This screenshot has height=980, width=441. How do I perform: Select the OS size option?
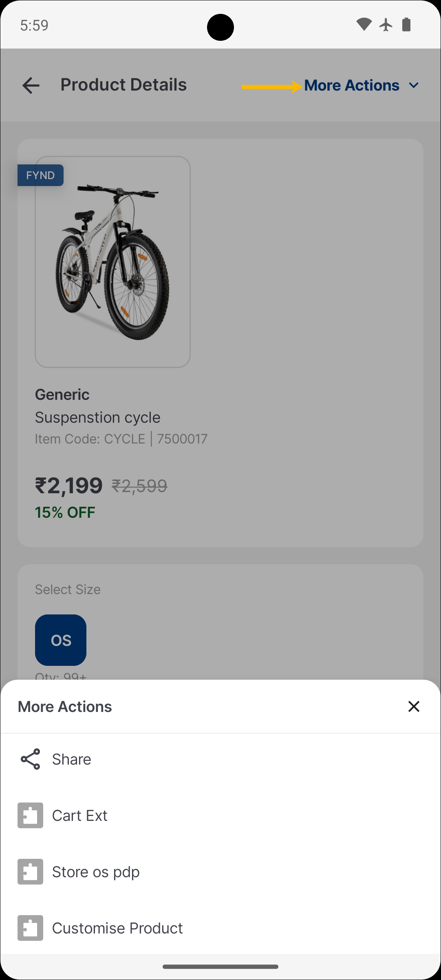point(61,640)
